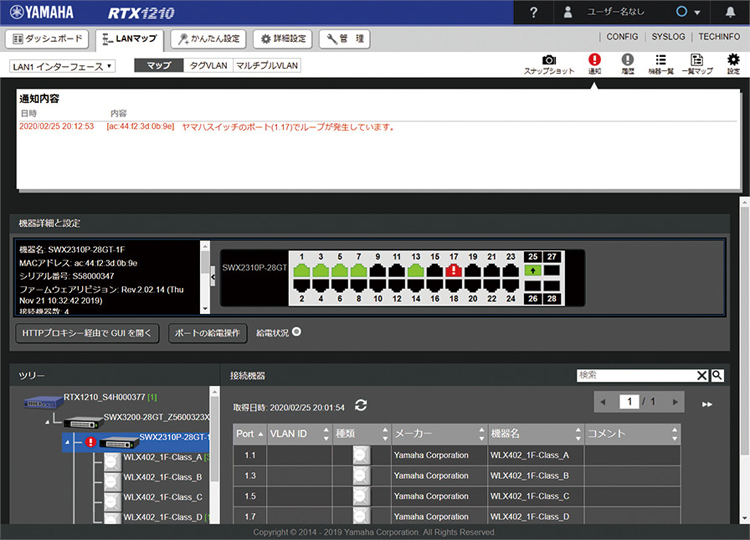Viewport: 750px width, 540px height.
Task: Click the magnifier search icon
Action: [717, 375]
